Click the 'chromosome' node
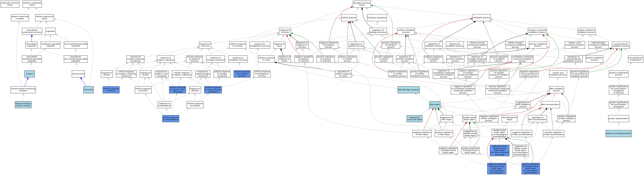Viewport: 644px width, 175px height. coord(78,74)
